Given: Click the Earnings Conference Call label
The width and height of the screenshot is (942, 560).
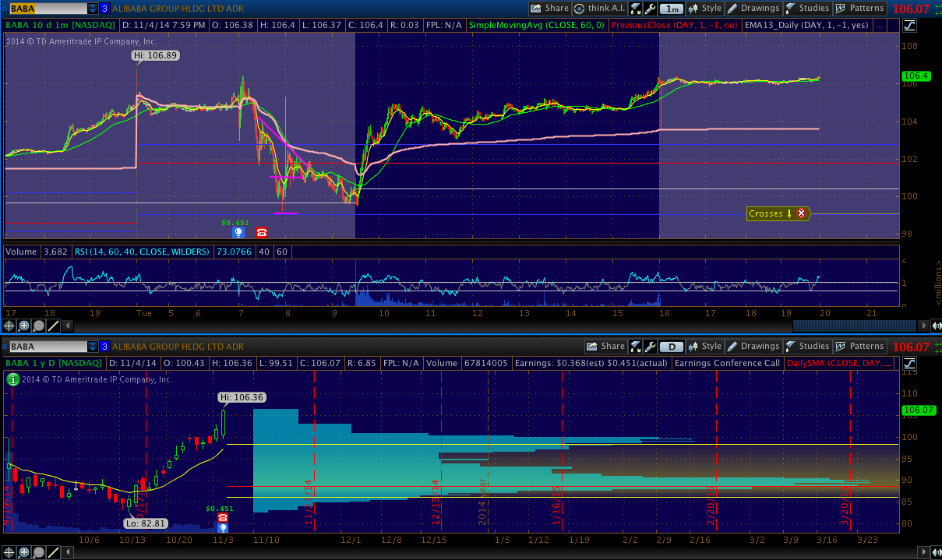Looking at the screenshot, I should 727,363.
